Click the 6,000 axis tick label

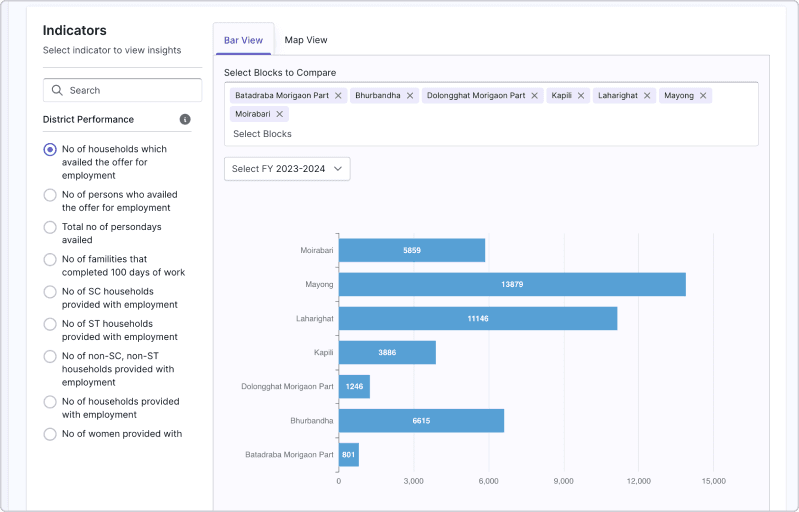[488, 481]
